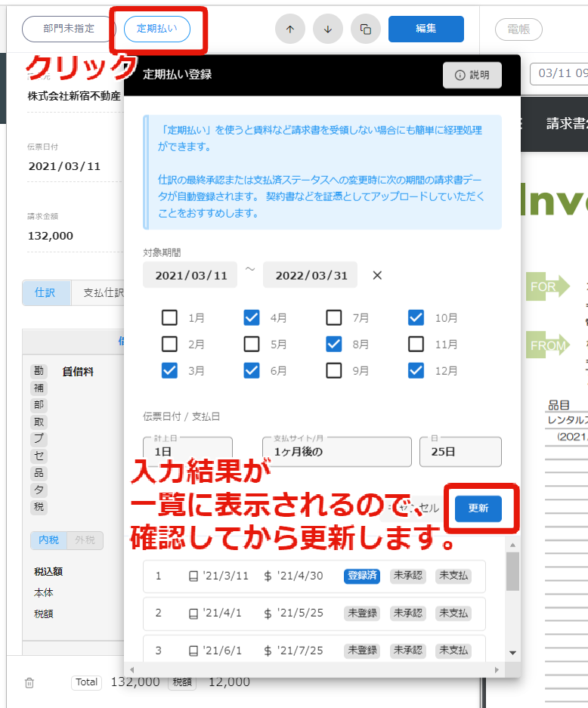Click the 品 field label icon
The image size is (588, 708).
click(x=39, y=473)
